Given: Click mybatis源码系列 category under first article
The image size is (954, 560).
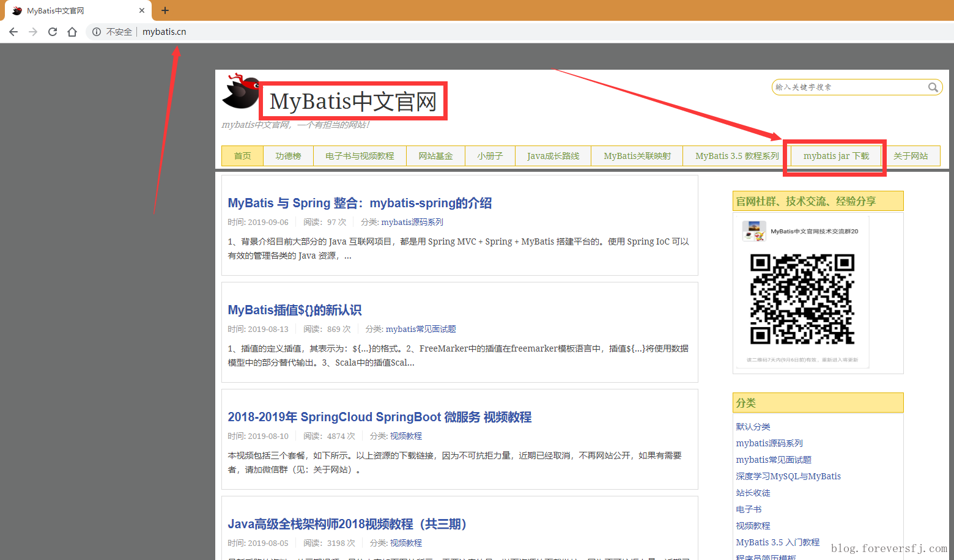Looking at the screenshot, I should point(412,222).
